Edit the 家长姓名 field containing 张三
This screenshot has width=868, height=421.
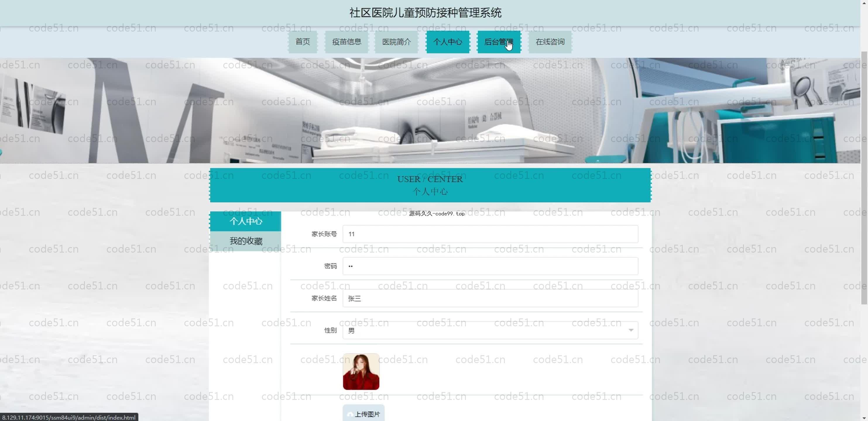(x=490, y=298)
